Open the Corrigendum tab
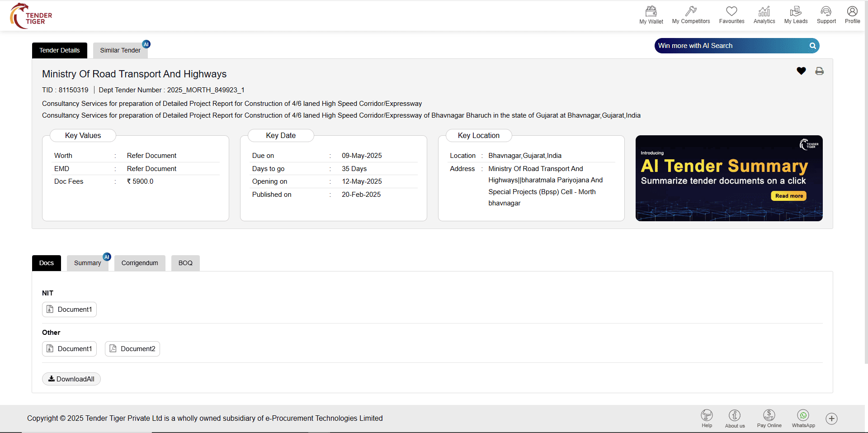868x433 pixels. (x=140, y=263)
